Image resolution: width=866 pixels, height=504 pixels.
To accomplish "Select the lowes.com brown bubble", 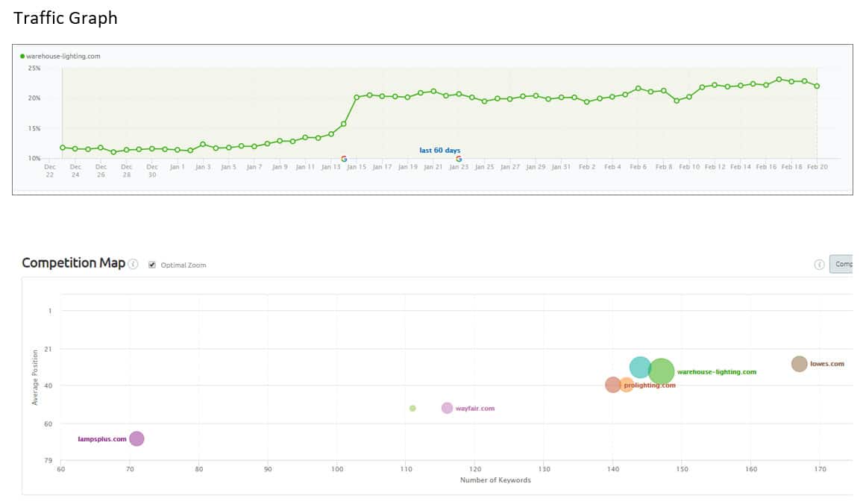I will coord(799,364).
